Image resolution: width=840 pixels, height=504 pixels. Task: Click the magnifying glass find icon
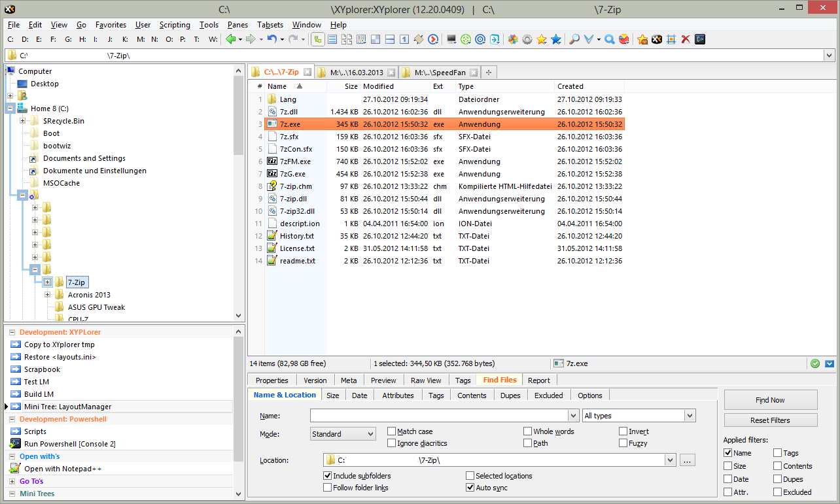tap(574, 39)
